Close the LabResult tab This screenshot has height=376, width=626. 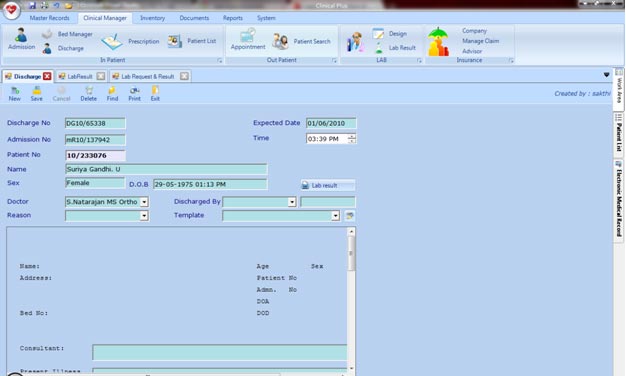101,76
